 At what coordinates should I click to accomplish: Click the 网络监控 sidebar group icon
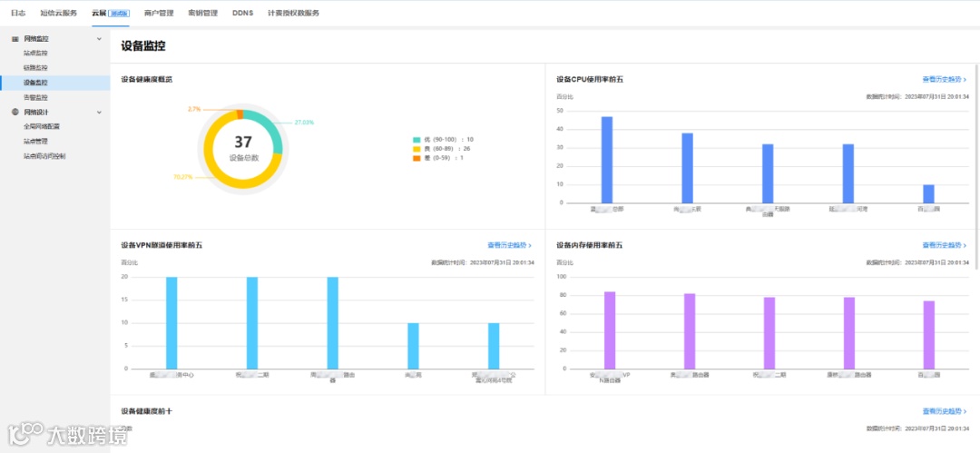coord(15,39)
